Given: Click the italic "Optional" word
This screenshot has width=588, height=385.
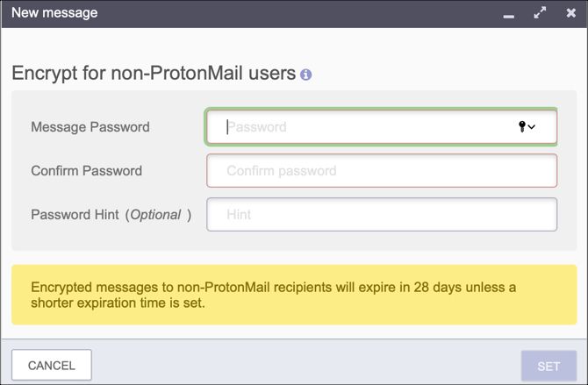Looking at the screenshot, I should pyautogui.click(x=155, y=215).
